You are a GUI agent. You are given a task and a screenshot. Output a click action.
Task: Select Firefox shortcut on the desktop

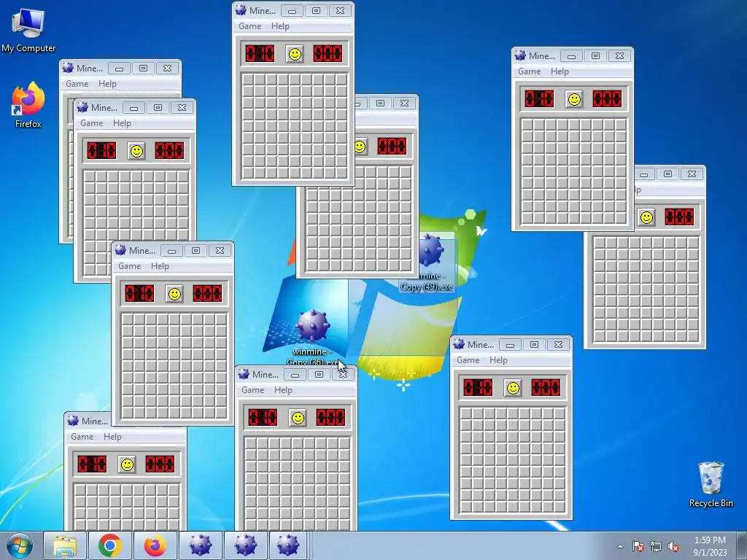point(28,105)
